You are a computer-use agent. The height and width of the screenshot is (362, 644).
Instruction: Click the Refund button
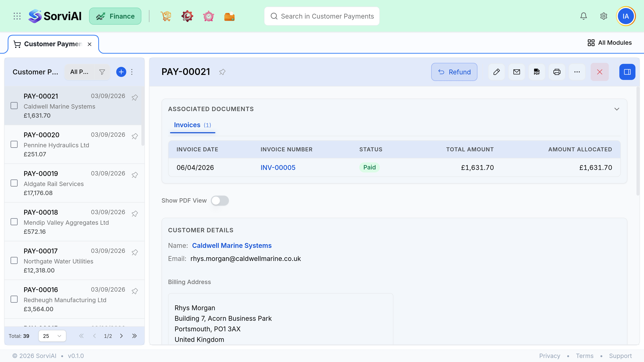click(x=454, y=72)
